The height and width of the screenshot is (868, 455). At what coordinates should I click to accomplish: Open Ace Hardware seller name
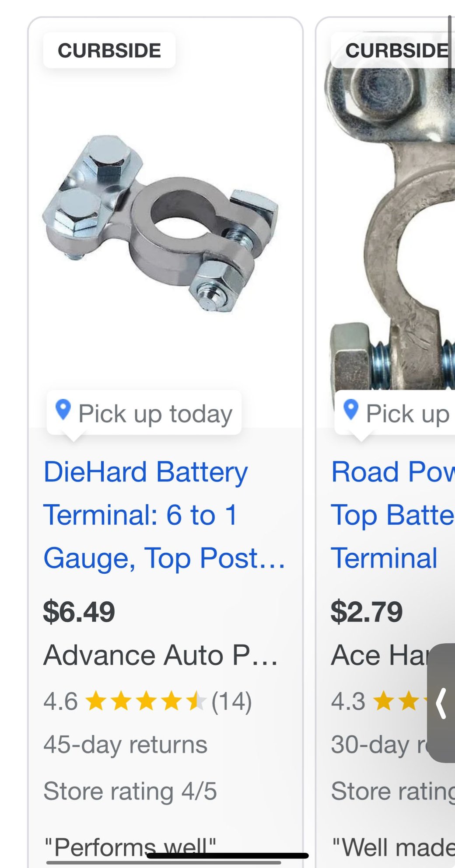[x=379, y=655]
